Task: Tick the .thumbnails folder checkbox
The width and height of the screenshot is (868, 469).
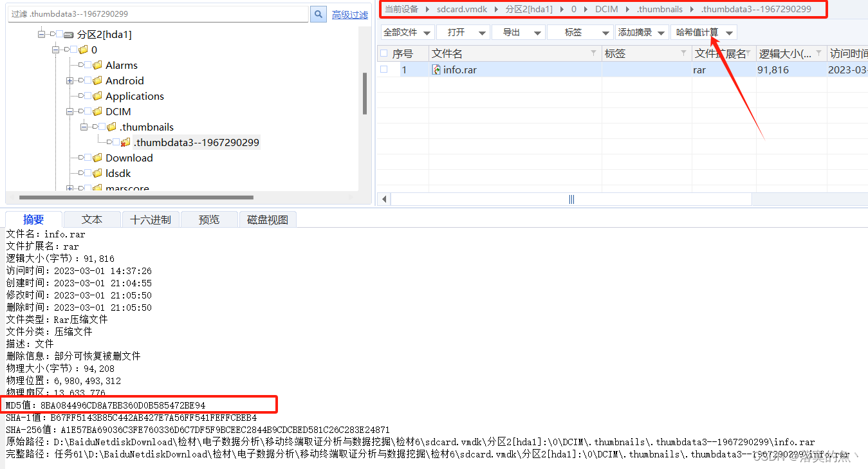Action: [102, 127]
